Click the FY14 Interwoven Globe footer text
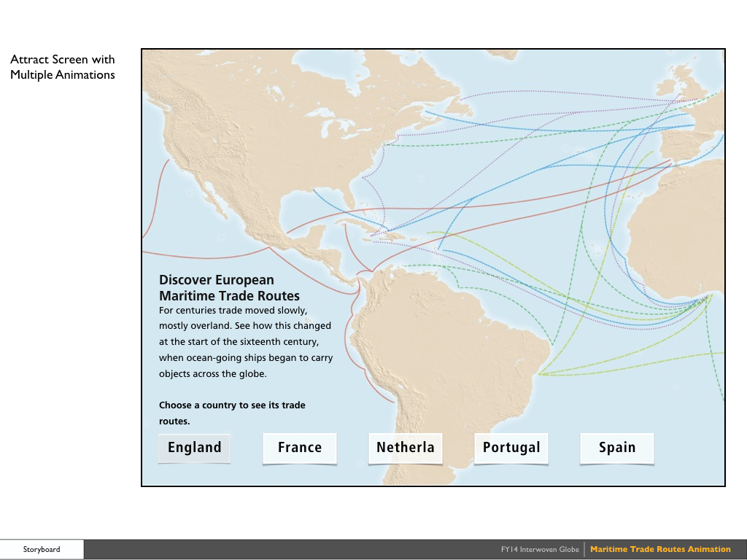Screen dimensions: 747x560 [540, 549]
